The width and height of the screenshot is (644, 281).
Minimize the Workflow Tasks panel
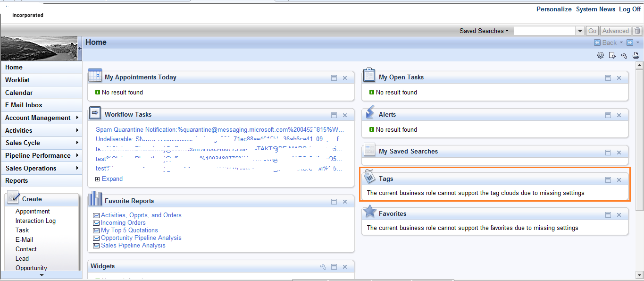pos(334,115)
